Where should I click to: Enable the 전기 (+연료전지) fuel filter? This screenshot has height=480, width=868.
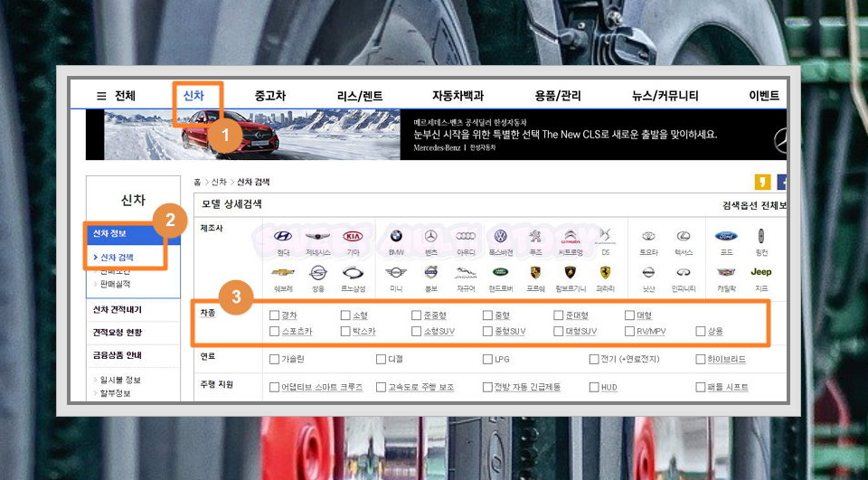594,359
